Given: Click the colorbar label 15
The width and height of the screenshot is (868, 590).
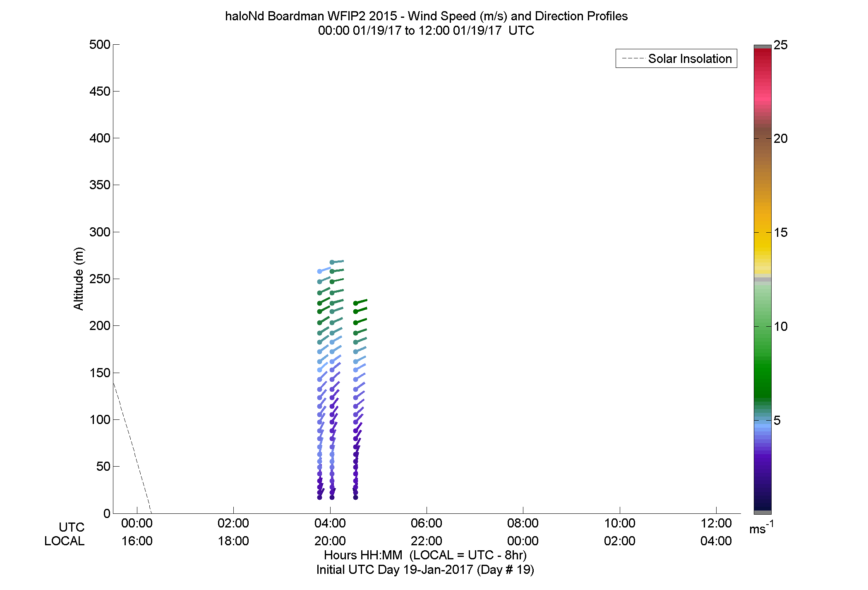Looking at the screenshot, I should pyautogui.click(x=781, y=232).
